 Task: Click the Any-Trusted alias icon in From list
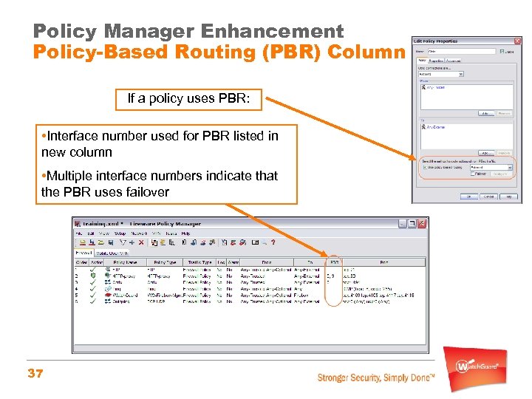[x=423, y=87]
